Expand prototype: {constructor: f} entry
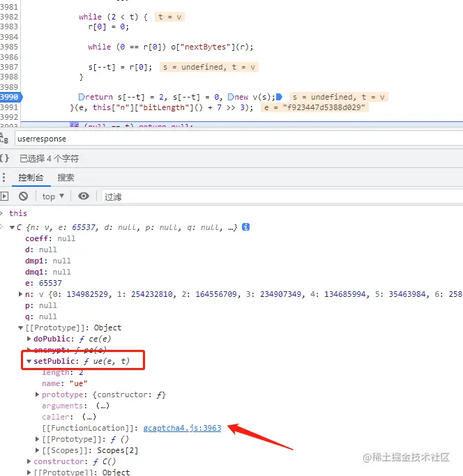This screenshot has width=463, height=476. pyautogui.click(x=37, y=394)
